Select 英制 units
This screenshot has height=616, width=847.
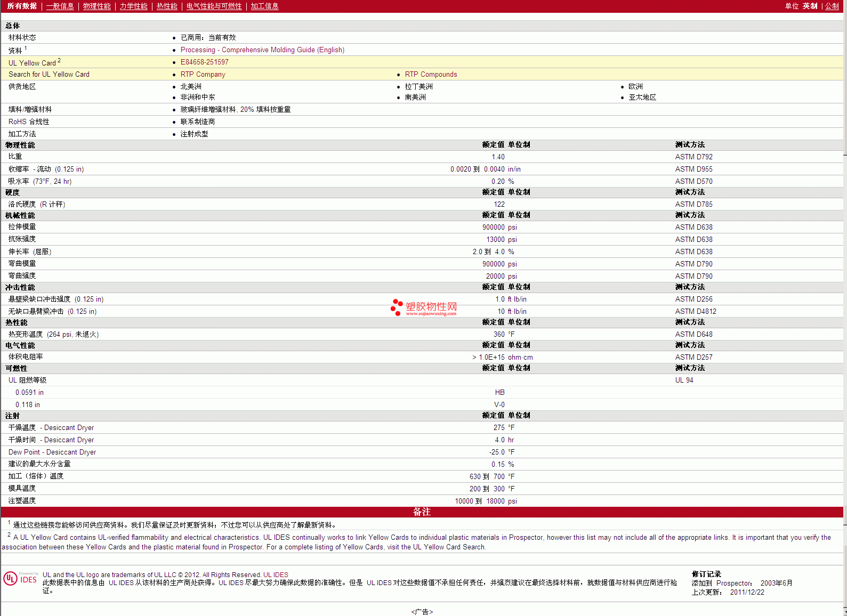[x=810, y=6]
